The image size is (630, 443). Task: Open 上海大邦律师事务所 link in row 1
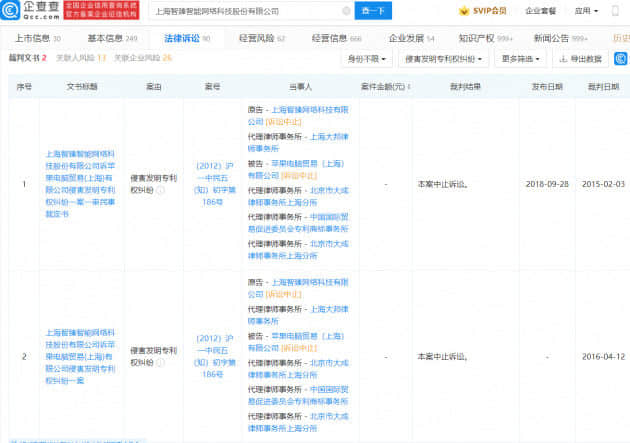pyautogui.click(x=298, y=143)
